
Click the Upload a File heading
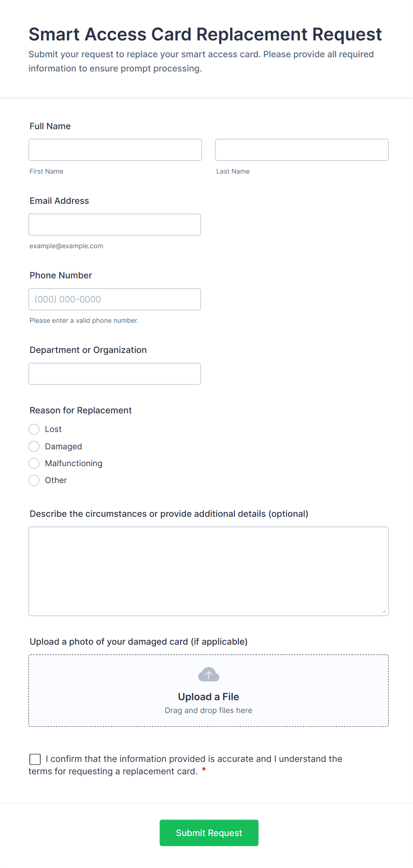(x=208, y=697)
